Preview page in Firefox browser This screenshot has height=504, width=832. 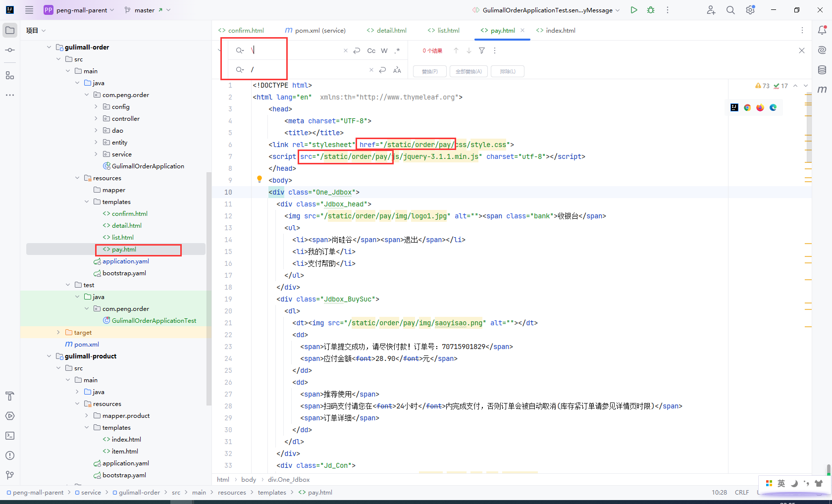[x=760, y=107]
